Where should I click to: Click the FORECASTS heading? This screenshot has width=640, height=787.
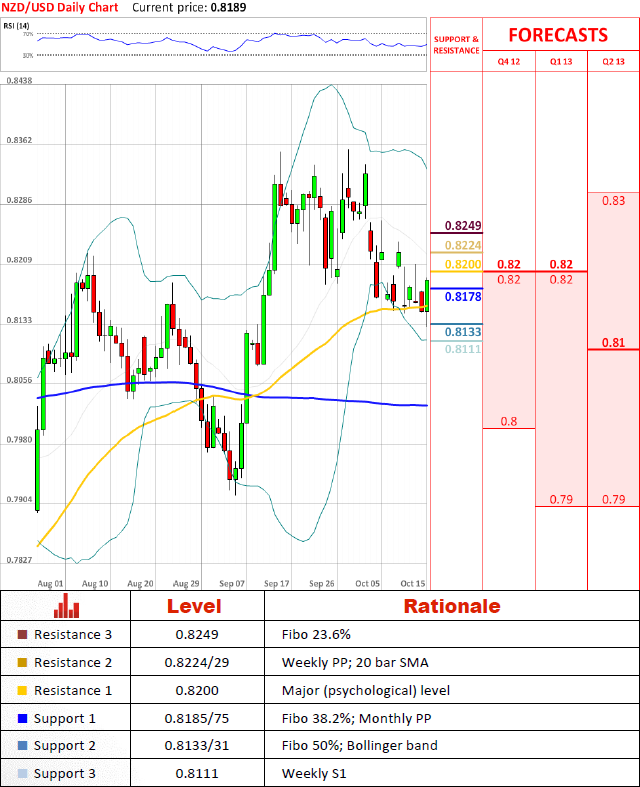558,35
